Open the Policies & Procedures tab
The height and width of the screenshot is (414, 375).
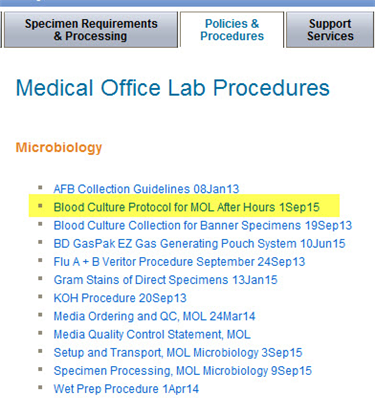[x=232, y=30]
